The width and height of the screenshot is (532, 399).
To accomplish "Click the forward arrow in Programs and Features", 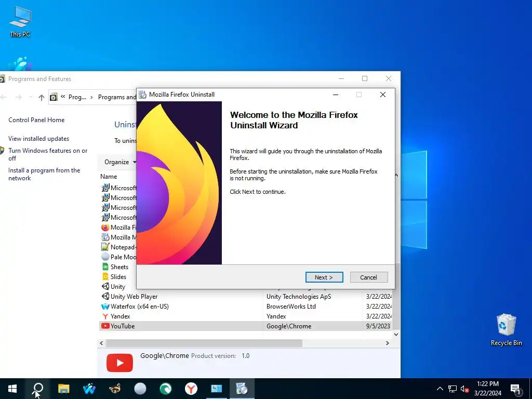I will pyautogui.click(x=19, y=97).
